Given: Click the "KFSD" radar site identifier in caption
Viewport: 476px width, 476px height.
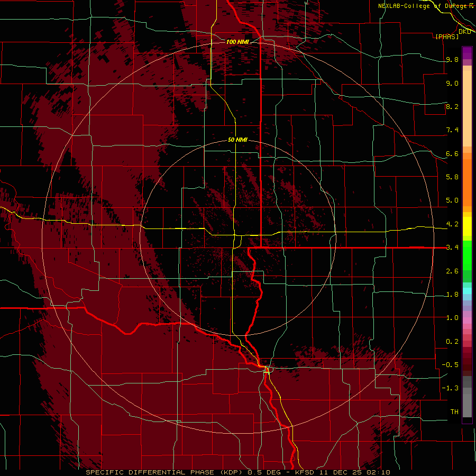Looking at the screenshot, I should pyautogui.click(x=305, y=472).
